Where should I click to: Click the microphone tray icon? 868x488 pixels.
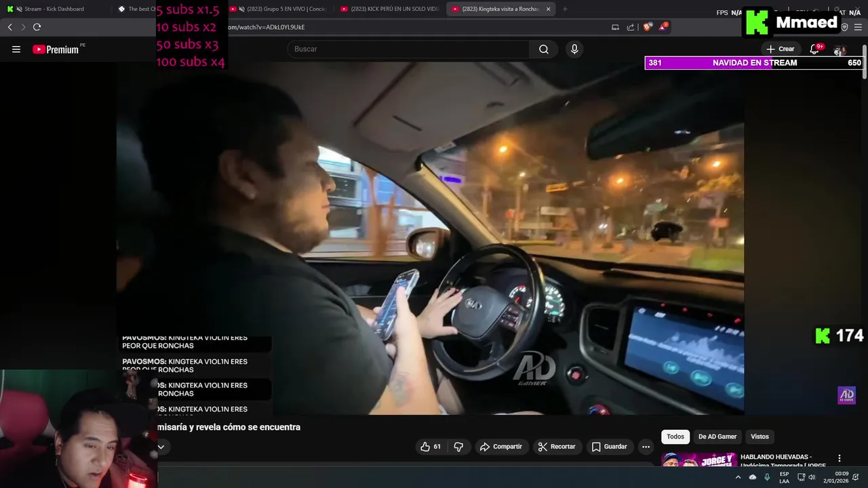click(767, 477)
